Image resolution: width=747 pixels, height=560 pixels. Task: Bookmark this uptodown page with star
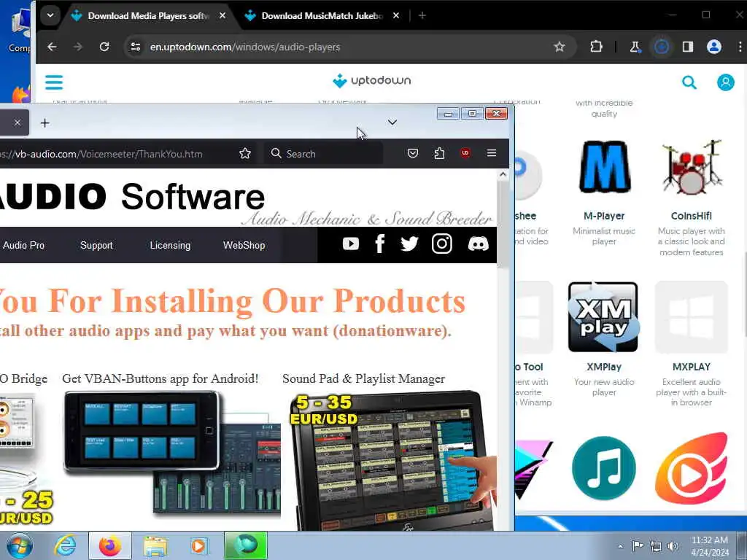tap(560, 47)
